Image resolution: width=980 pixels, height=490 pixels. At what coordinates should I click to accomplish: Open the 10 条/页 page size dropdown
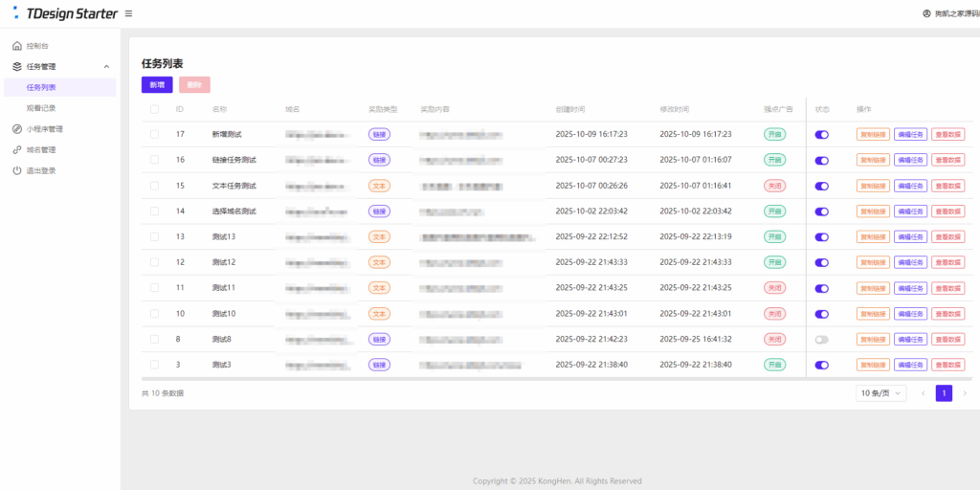click(x=880, y=393)
